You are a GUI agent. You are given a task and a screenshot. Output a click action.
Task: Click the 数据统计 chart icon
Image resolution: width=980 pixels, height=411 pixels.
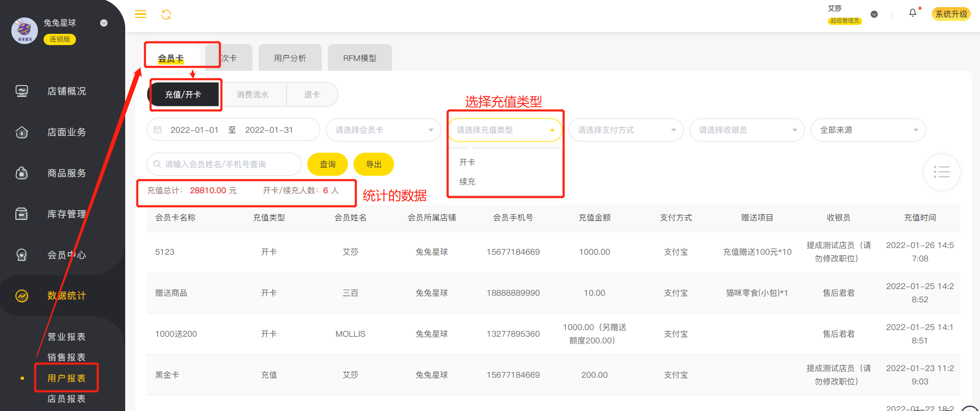pyautogui.click(x=22, y=296)
